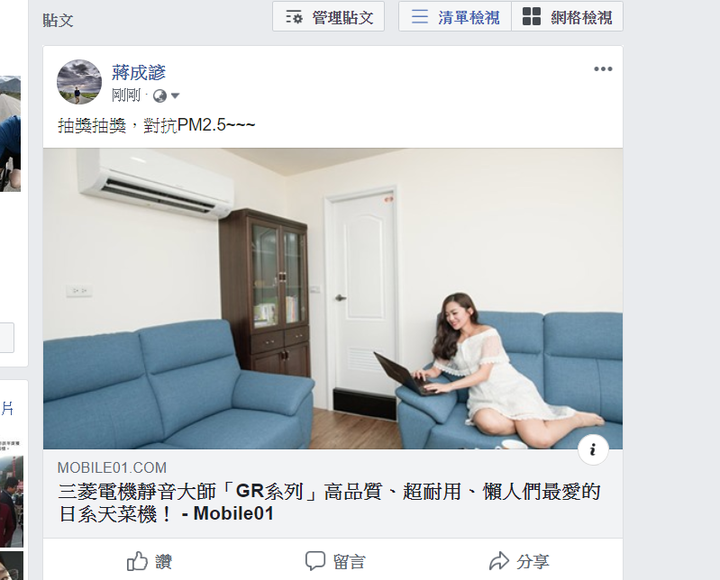Click the info icon on link preview
This screenshot has width=720, height=580.
pyautogui.click(x=593, y=450)
